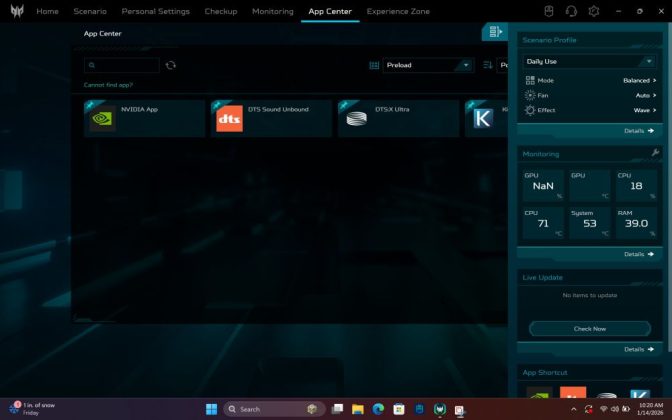
Task: Collapse the side panel with toggle icon
Action: pyautogui.click(x=494, y=33)
